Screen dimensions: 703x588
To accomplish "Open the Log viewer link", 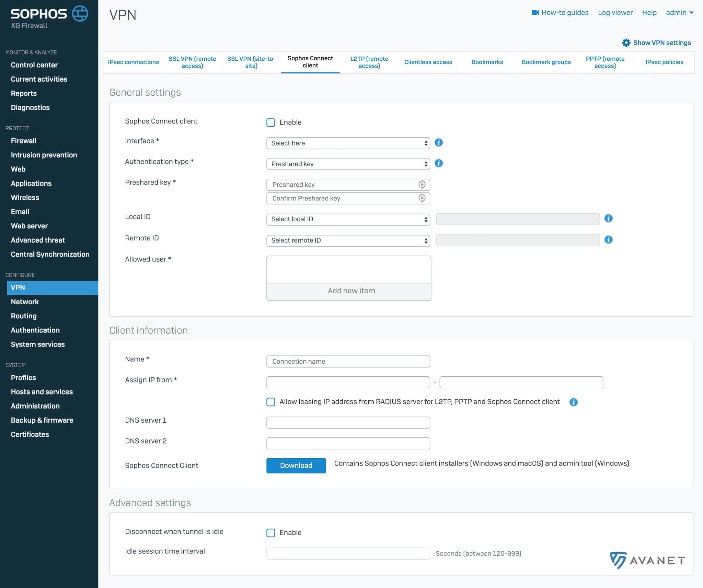I will [615, 13].
